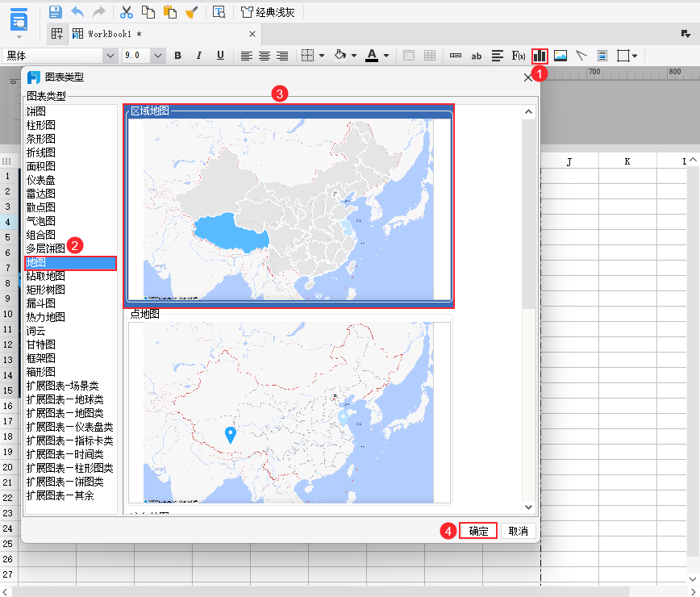
Task: Click the Save icon in top toolbar
Action: click(x=55, y=12)
